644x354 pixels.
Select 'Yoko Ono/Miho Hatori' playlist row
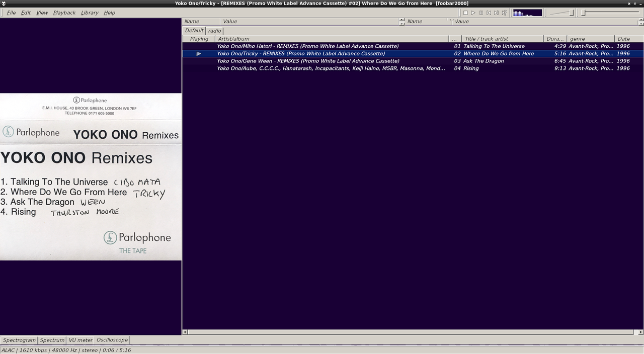pos(413,46)
